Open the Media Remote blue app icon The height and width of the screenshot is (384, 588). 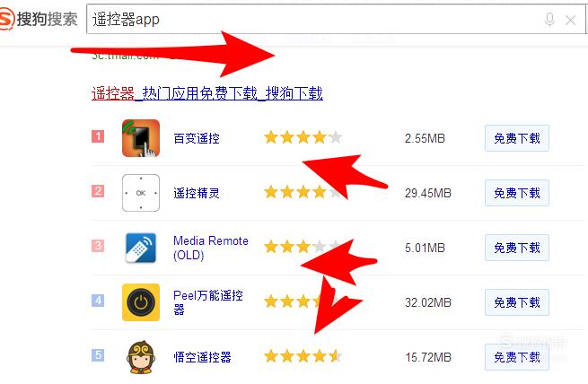(141, 248)
